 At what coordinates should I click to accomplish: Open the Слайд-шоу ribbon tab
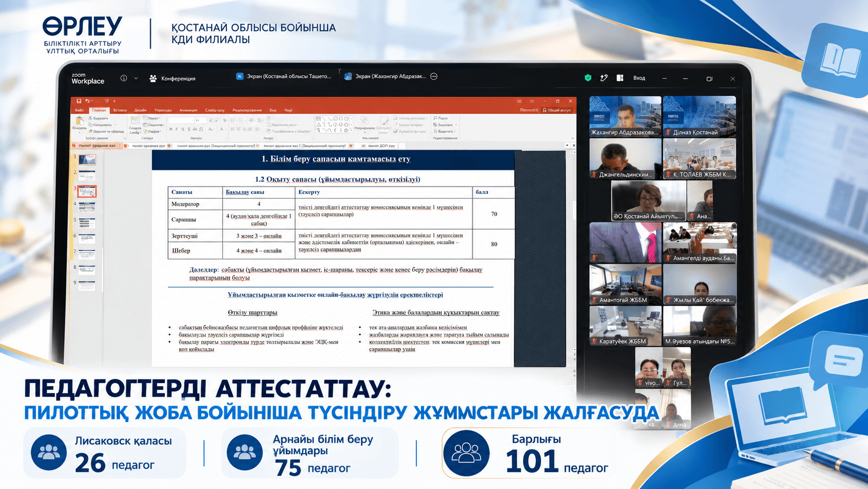(x=214, y=110)
